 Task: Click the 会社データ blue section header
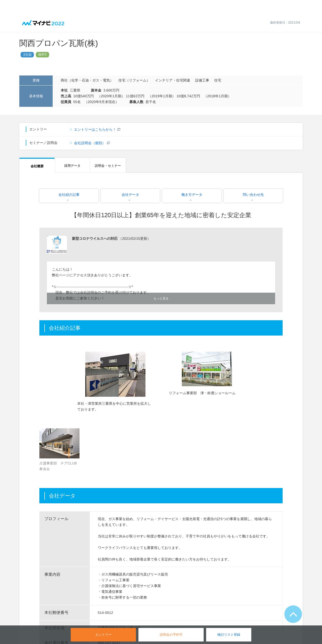[161, 496]
